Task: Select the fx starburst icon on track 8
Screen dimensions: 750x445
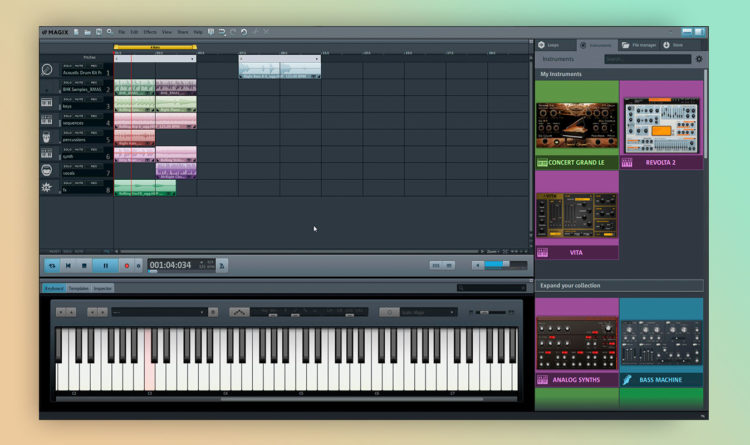Action: 46,187
